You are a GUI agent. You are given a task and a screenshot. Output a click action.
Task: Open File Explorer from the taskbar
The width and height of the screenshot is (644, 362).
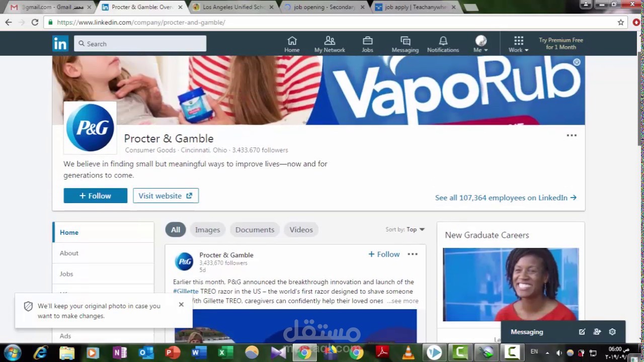click(66, 352)
